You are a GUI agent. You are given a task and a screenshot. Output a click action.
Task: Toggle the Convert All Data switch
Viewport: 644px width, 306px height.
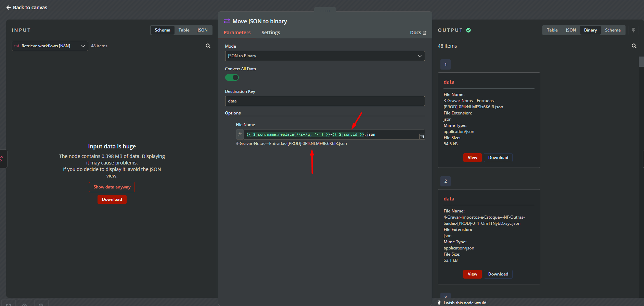pyautogui.click(x=232, y=78)
